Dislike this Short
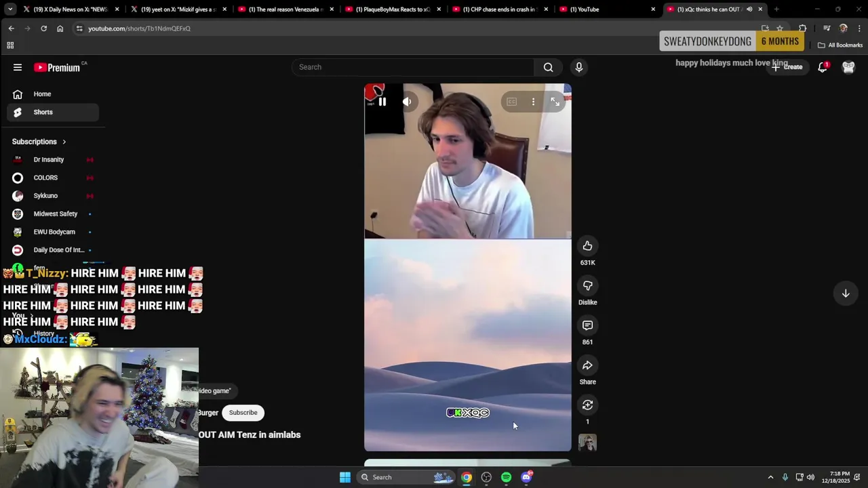Screen dimensions: 868x488 point(587,286)
